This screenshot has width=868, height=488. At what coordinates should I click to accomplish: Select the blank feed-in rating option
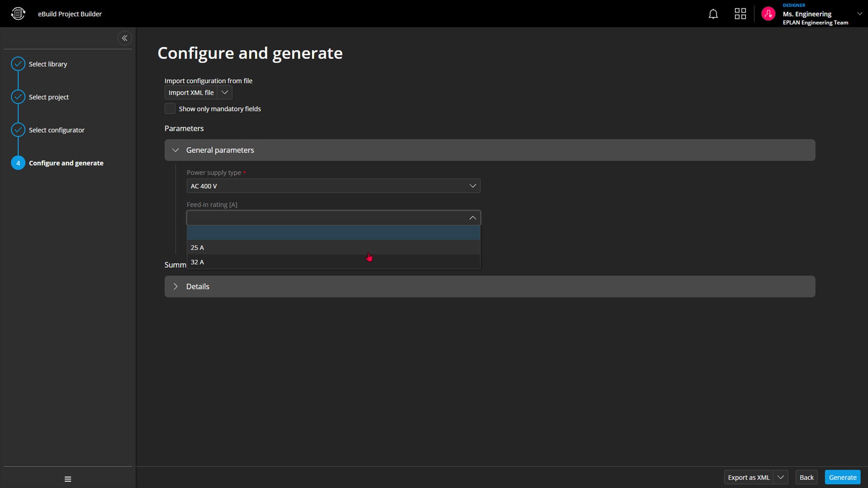coord(333,233)
